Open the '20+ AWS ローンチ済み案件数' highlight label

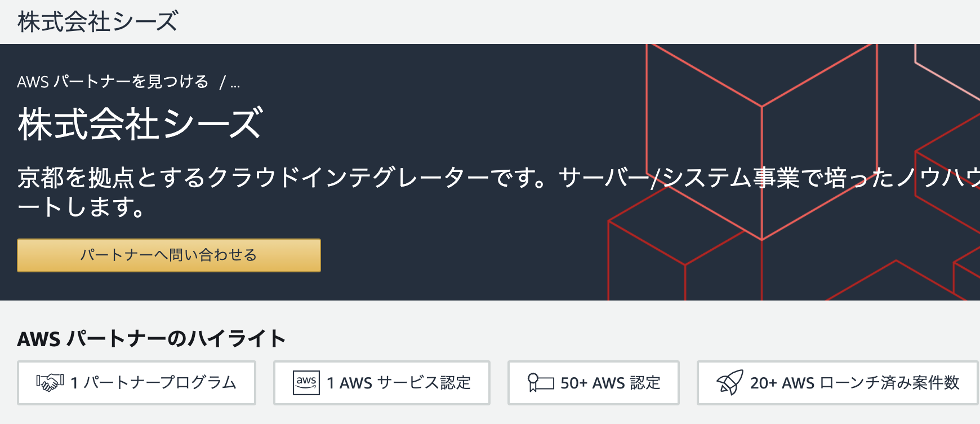[x=854, y=383]
